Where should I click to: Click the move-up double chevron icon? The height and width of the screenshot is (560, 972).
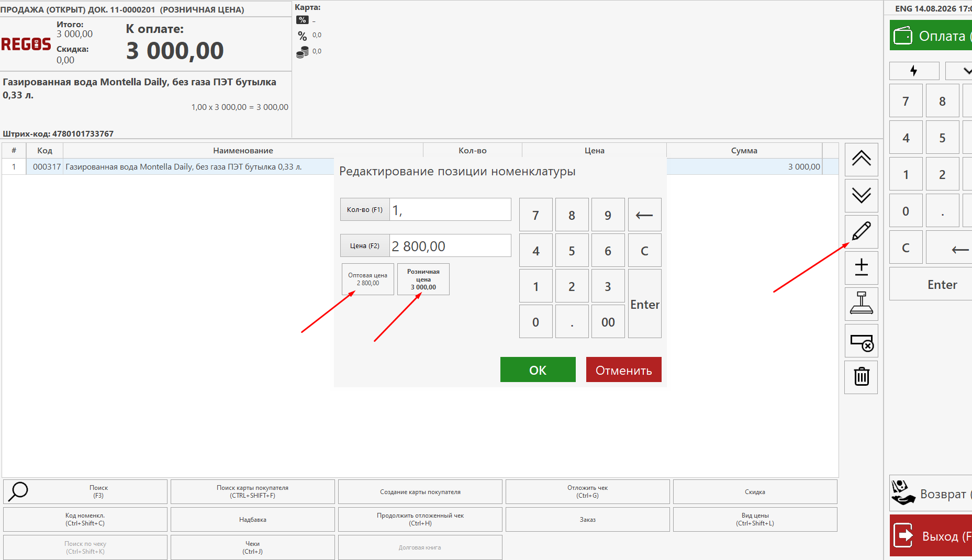(x=861, y=159)
